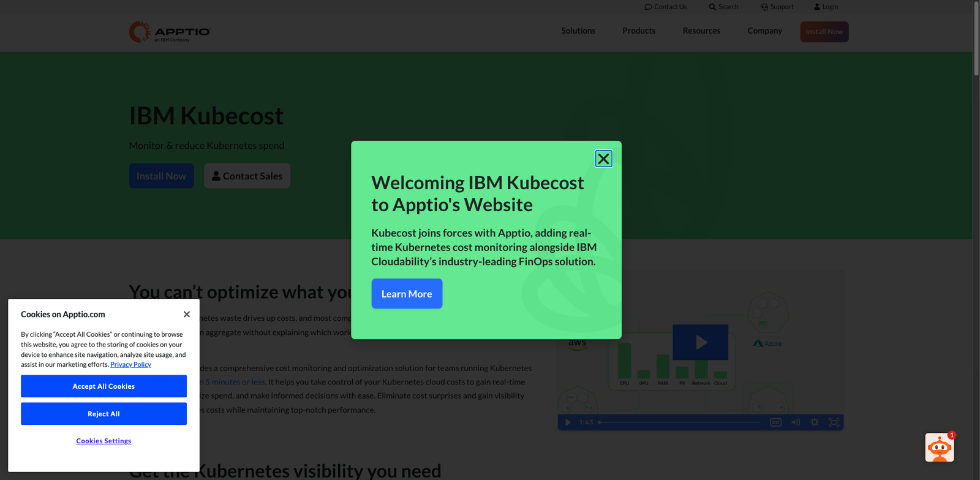Open Search in the top bar
Viewport: 980px width, 480px height.
click(723, 7)
